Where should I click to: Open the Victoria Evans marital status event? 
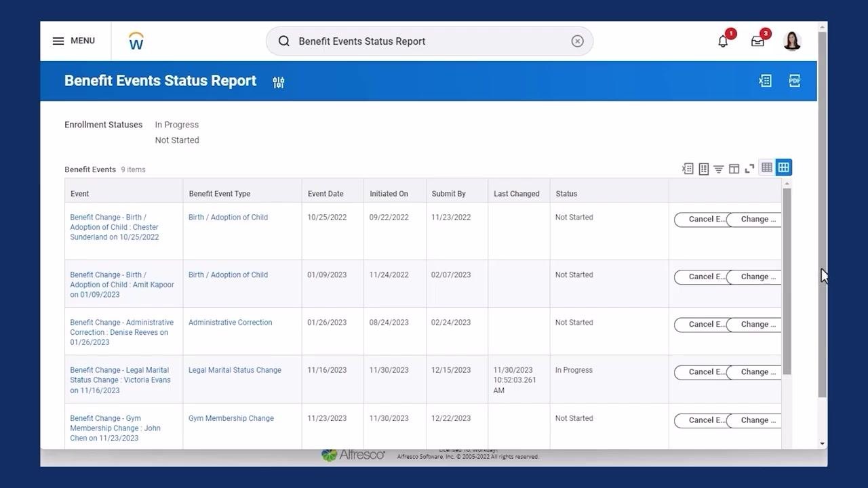coord(121,380)
